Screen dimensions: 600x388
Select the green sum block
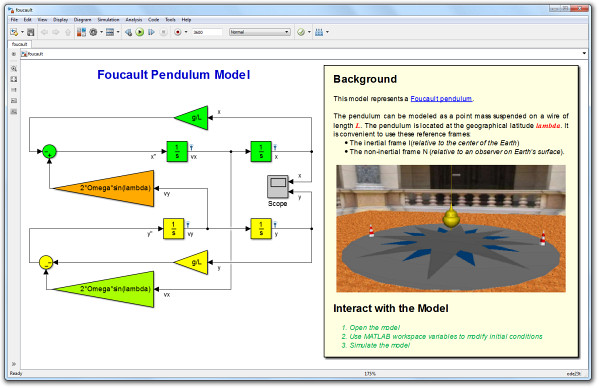click(x=49, y=152)
